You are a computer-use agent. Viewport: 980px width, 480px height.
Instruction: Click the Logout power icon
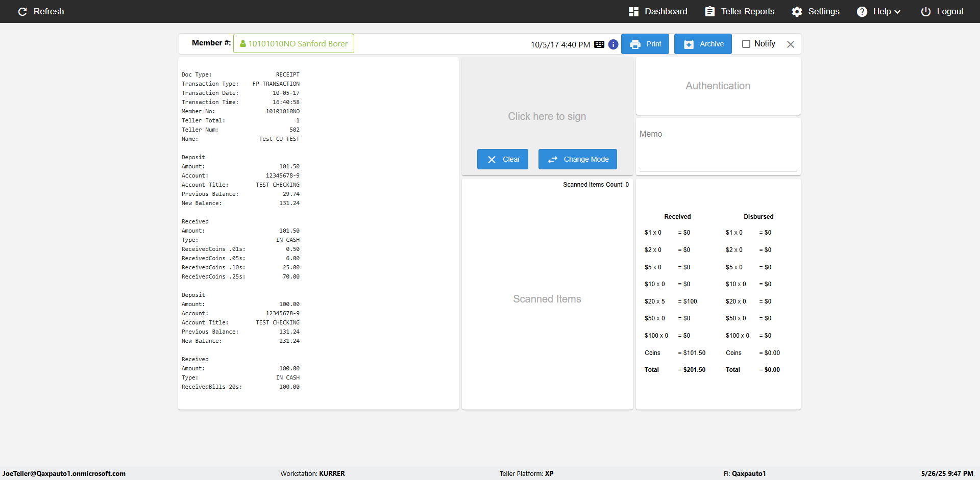(x=925, y=11)
